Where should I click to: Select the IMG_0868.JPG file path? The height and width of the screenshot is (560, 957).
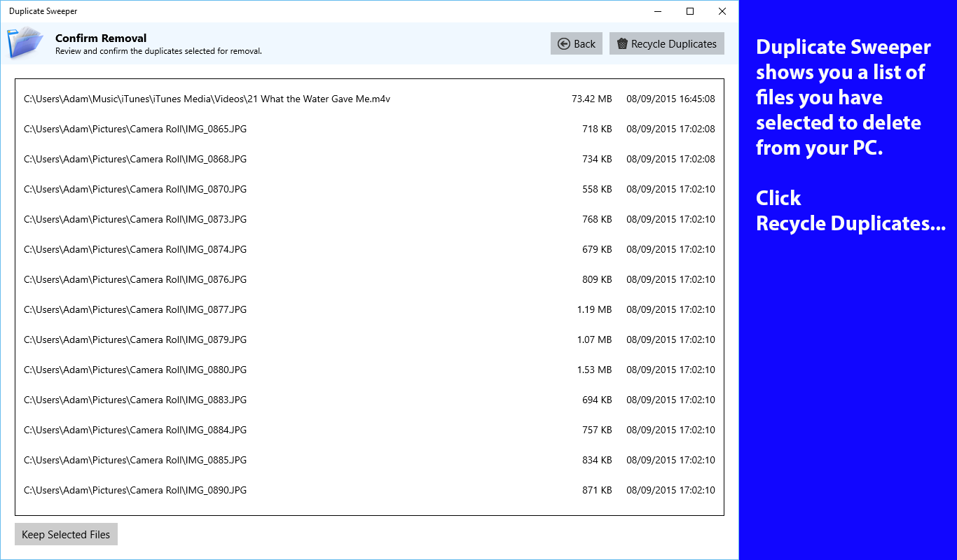point(135,160)
